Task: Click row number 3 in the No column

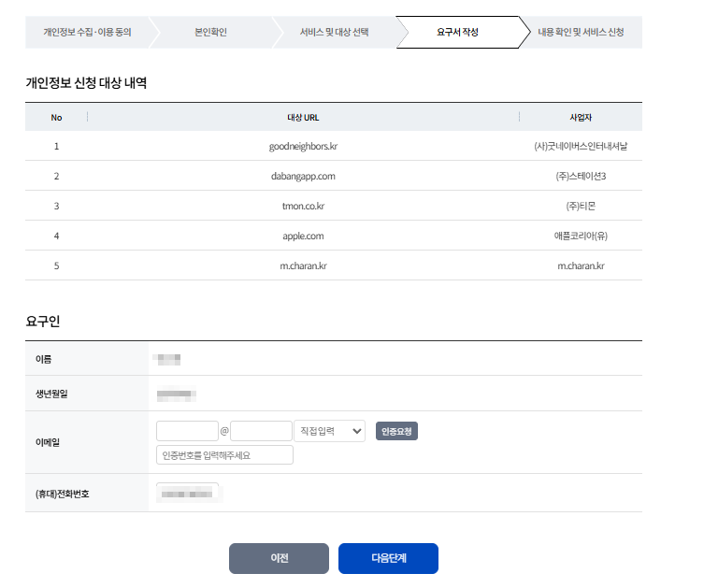Action: (x=56, y=206)
